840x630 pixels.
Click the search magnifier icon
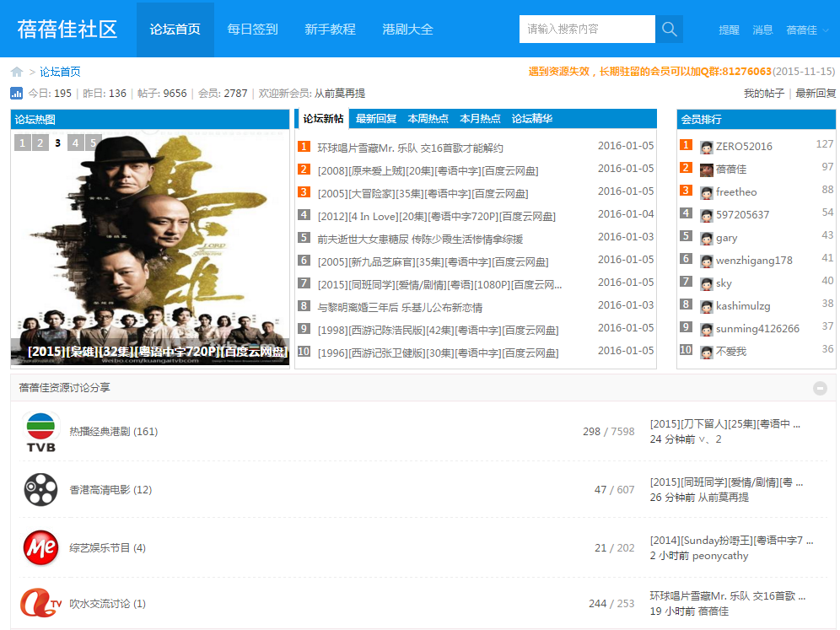tap(668, 29)
